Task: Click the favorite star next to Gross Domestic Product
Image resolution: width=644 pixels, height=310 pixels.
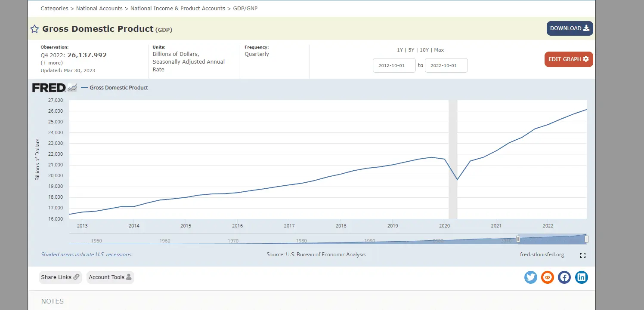Action: coord(34,29)
